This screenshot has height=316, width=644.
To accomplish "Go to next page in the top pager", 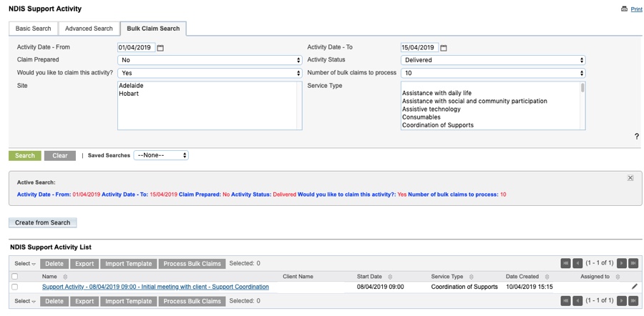I will (x=621, y=263).
